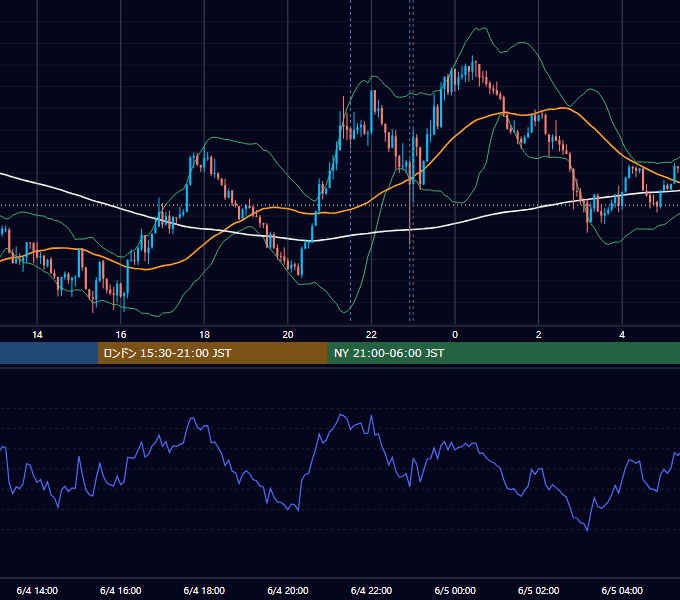Click the 6/5 00:00 indicator axis label
The height and width of the screenshot is (600, 680).
tap(455, 591)
